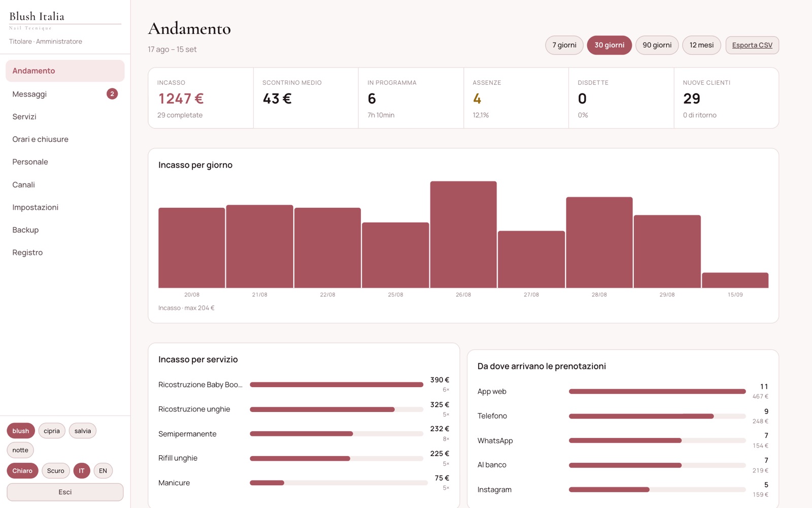Screen dimensions: 812x508
Task: Click the WhatsApp bookings row label
Action: (x=495, y=440)
